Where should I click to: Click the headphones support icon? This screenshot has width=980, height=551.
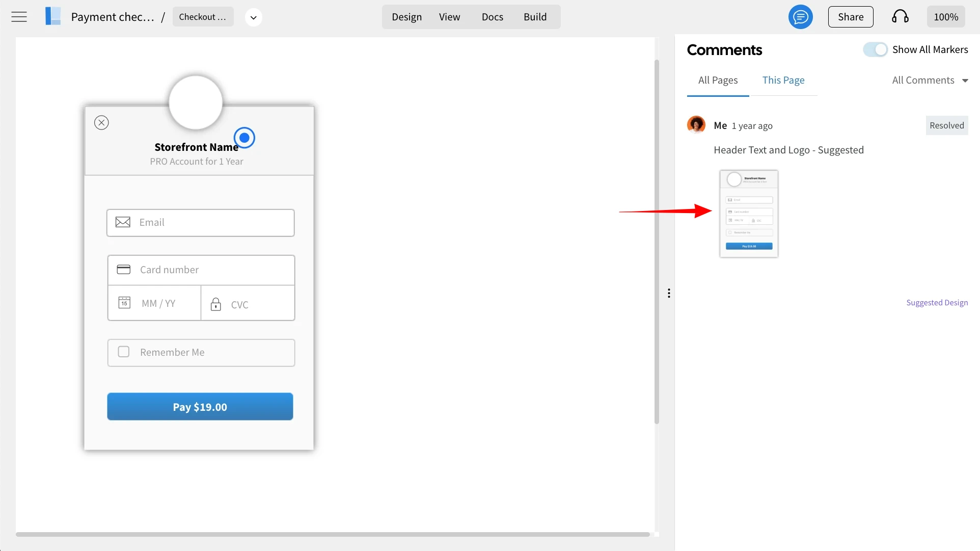[x=900, y=17]
